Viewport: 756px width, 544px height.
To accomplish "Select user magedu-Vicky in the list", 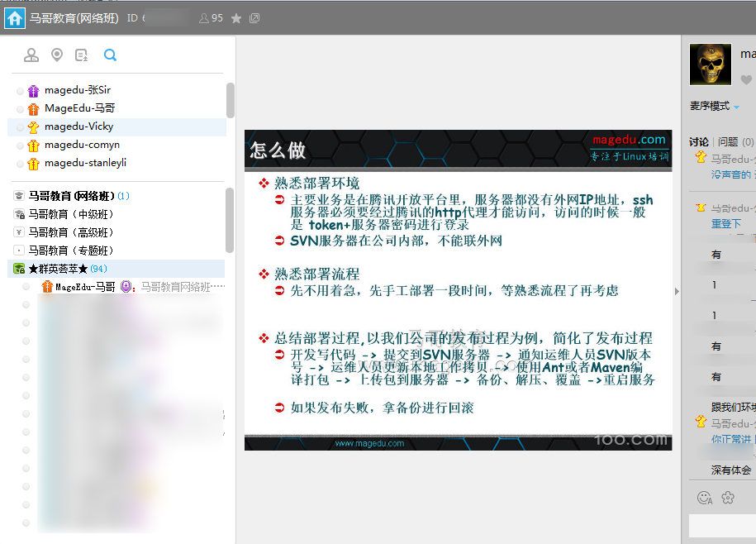I will tap(78, 126).
